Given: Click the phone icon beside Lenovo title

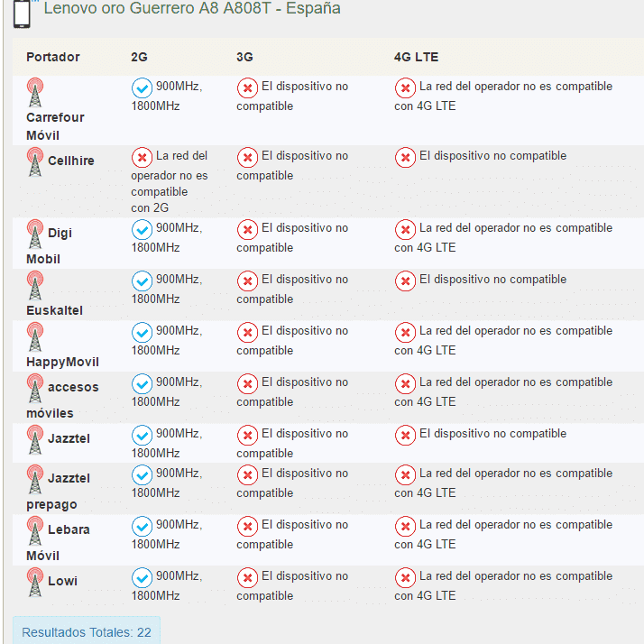Looking at the screenshot, I should (23, 14).
